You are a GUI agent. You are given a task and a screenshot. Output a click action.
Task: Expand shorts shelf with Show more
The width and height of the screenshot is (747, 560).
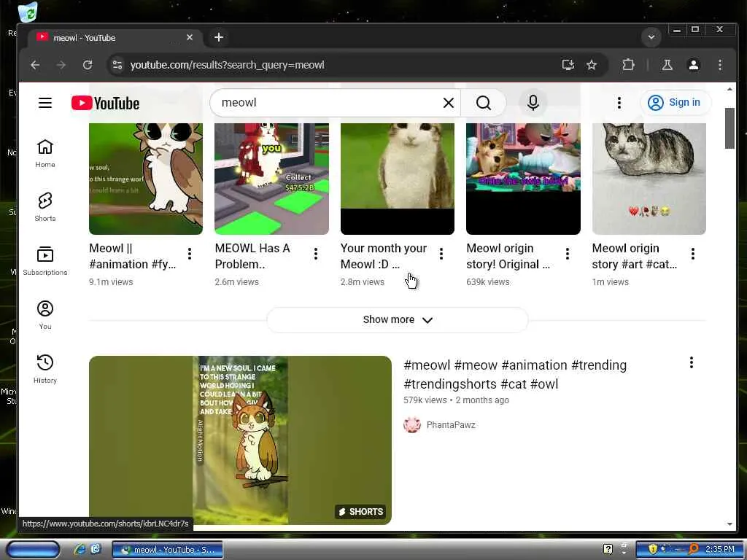point(398,319)
